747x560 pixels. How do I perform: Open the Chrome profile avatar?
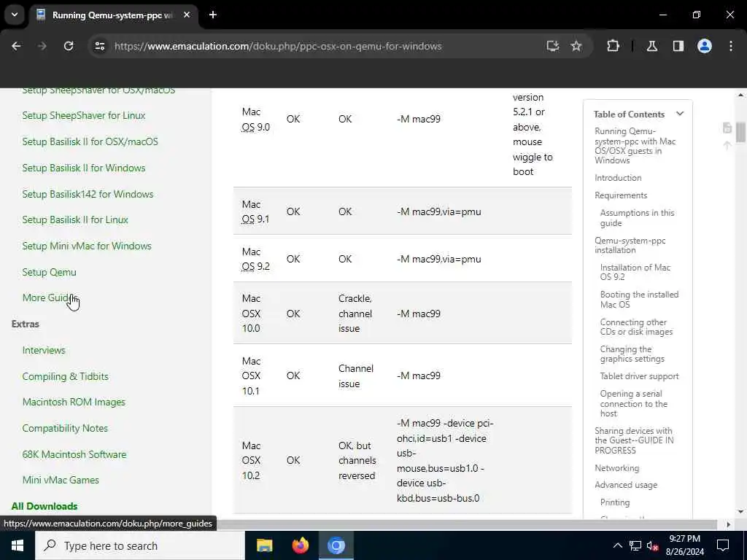pyautogui.click(x=705, y=46)
